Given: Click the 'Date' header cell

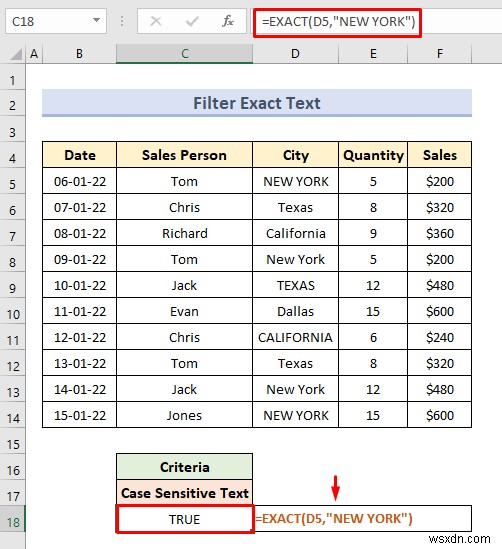Looking at the screenshot, I should coord(79,155).
